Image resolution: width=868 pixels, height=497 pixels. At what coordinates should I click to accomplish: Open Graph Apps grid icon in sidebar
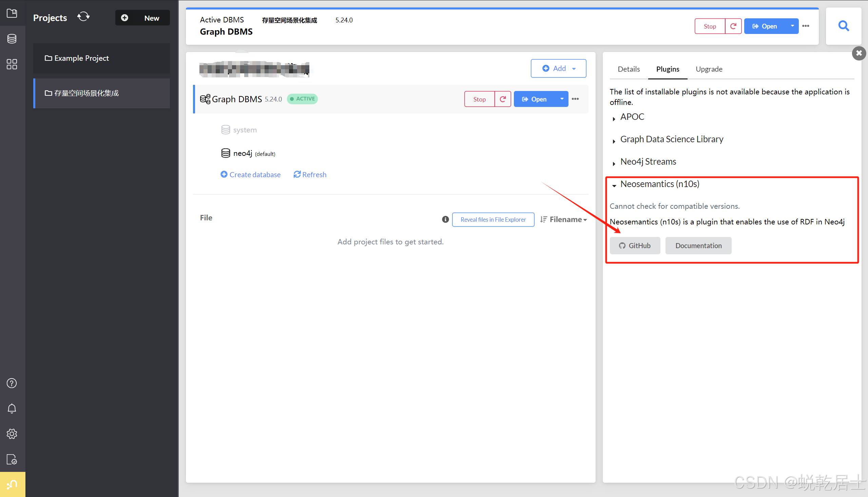pyautogui.click(x=12, y=64)
